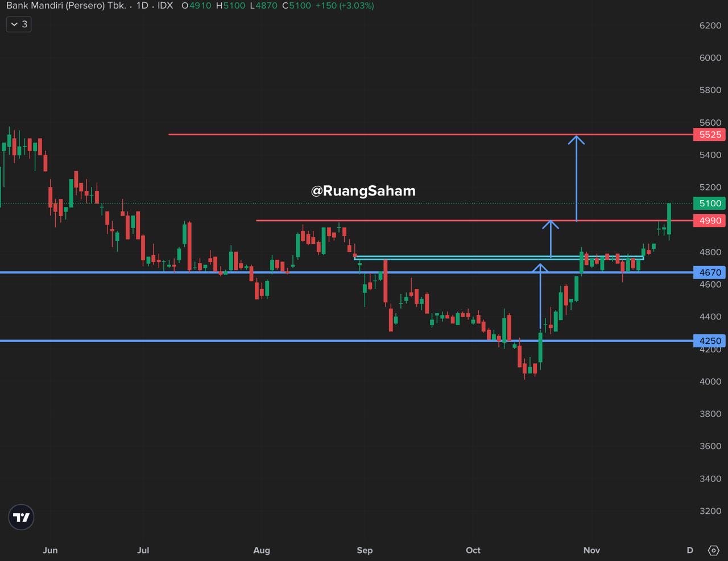The height and width of the screenshot is (561, 728).
Task: Click the red 5525 price label
Action: pyautogui.click(x=710, y=135)
